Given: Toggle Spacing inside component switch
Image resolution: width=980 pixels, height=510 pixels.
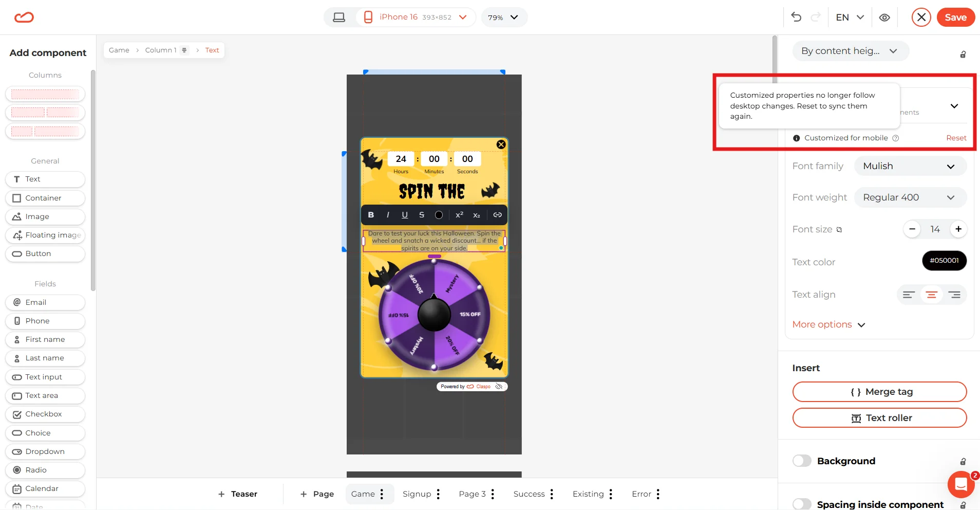Looking at the screenshot, I should pos(802,504).
